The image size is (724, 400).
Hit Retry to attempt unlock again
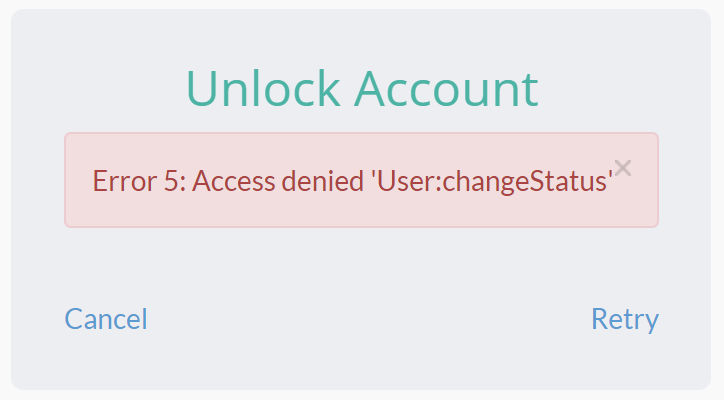[x=625, y=319]
